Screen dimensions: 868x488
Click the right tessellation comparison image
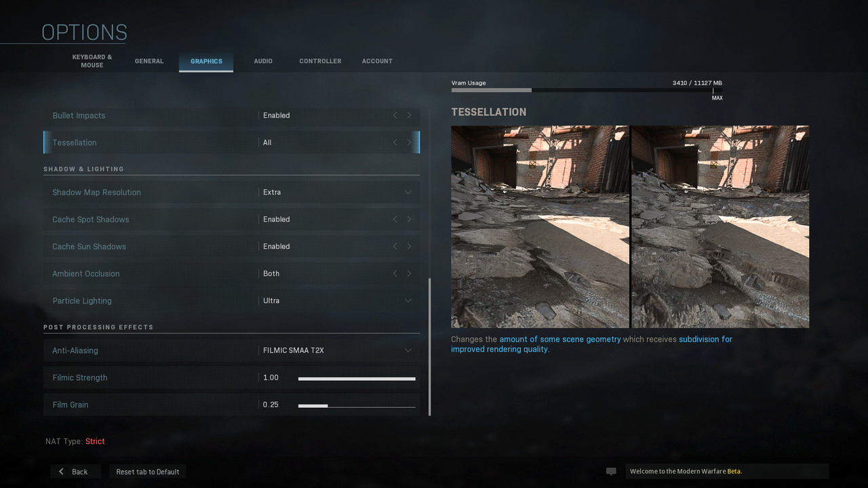(720, 226)
